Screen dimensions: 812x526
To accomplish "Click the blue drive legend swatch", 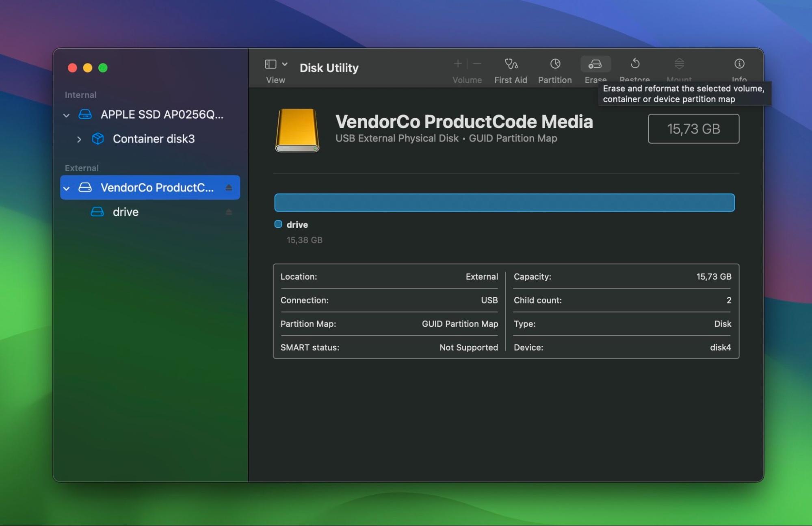I will (x=278, y=224).
